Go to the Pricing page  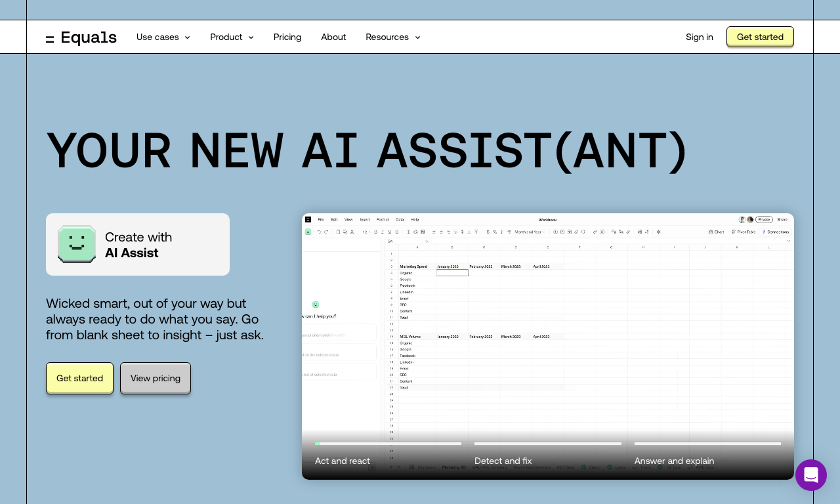287,37
